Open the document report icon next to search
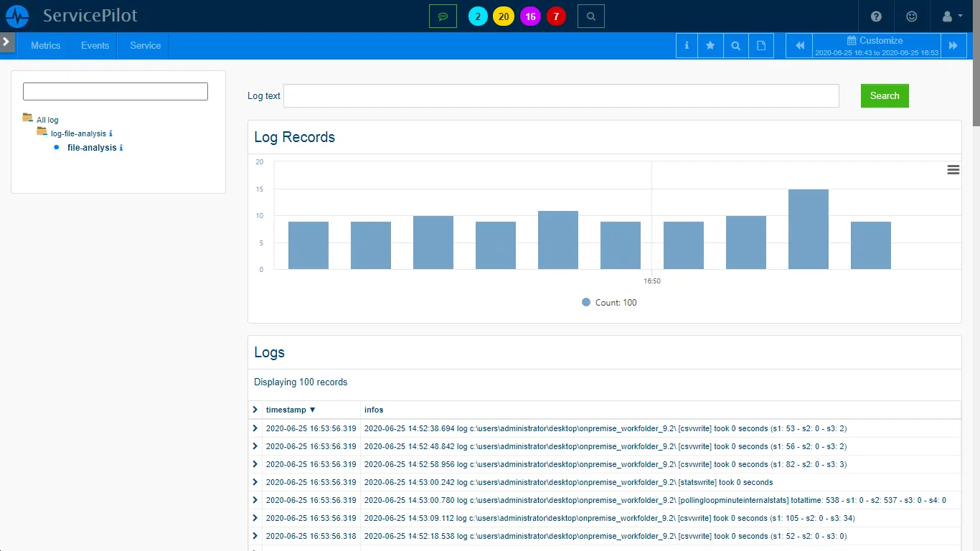Image resolution: width=980 pixels, height=551 pixels. [x=760, y=45]
